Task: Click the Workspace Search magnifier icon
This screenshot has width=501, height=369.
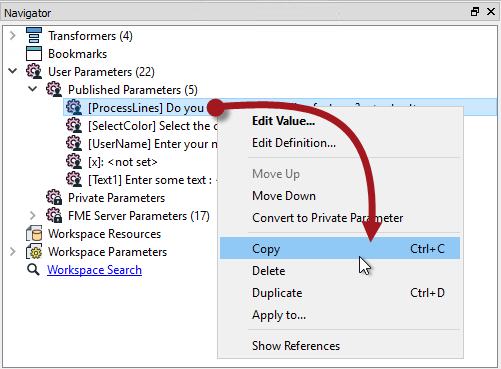Action: click(x=33, y=269)
